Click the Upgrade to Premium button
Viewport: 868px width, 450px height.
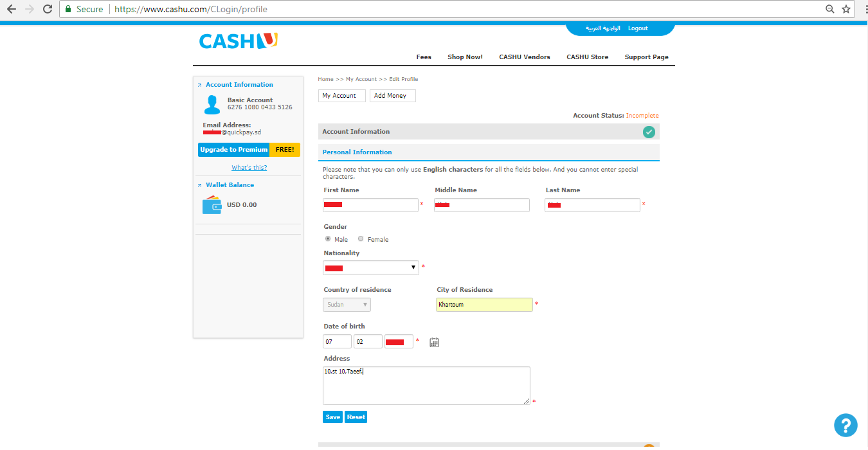pos(233,150)
